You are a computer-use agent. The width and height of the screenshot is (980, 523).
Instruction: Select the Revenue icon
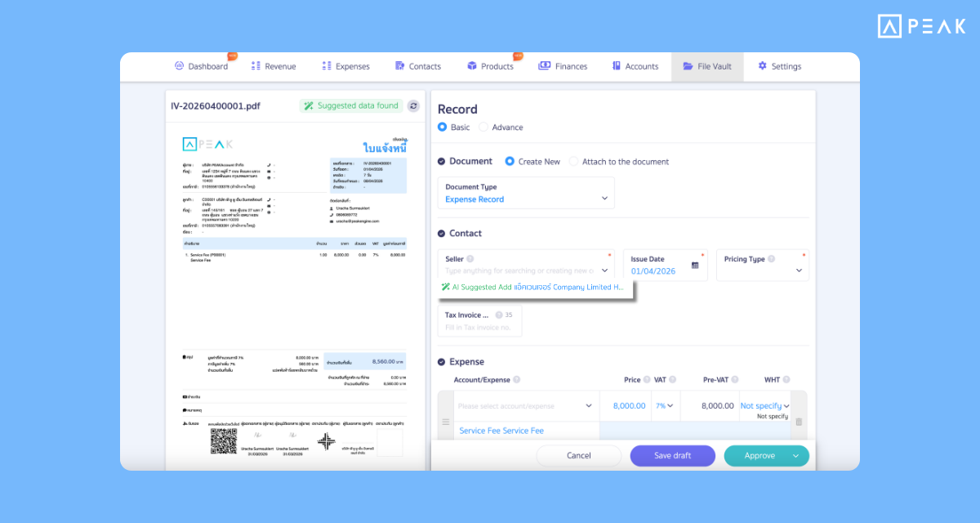(254, 66)
